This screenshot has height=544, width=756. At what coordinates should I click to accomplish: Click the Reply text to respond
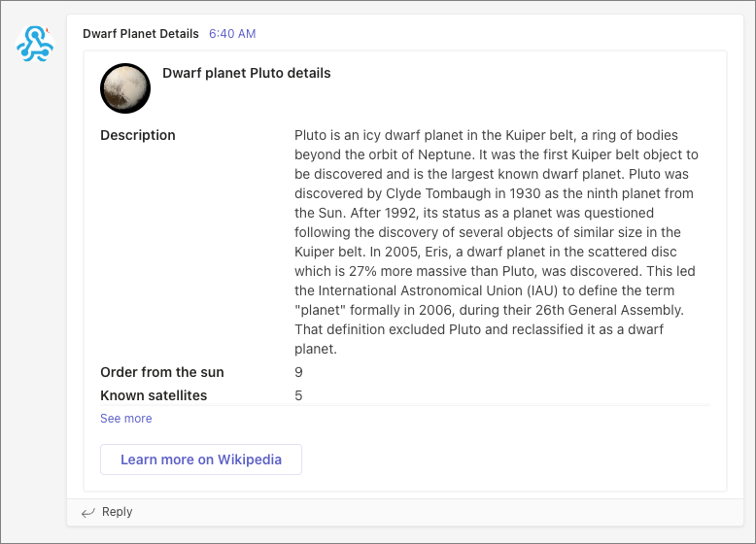[118, 512]
